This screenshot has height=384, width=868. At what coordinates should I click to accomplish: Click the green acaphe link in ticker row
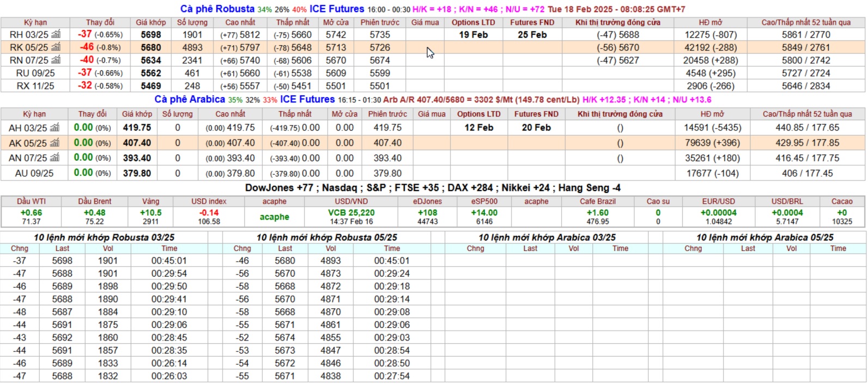[274, 217]
